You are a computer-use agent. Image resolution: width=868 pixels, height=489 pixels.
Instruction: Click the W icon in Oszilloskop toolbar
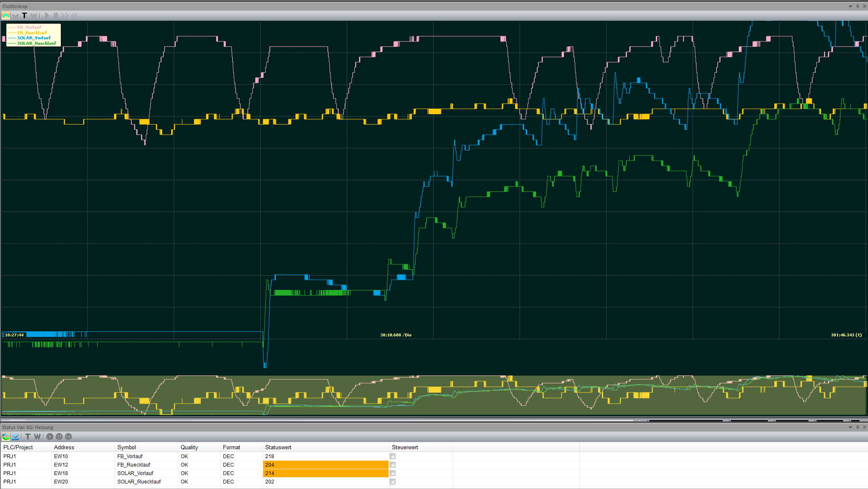point(33,16)
